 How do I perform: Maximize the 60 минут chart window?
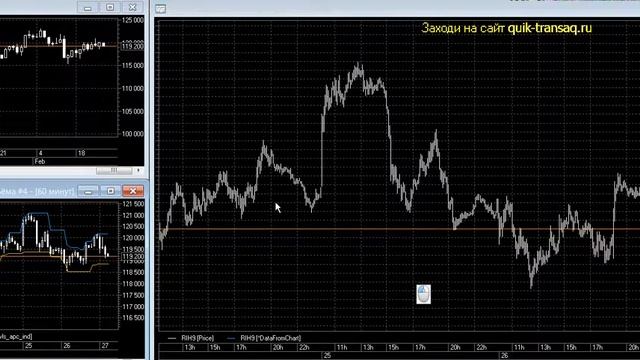pyautogui.click(x=110, y=191)
